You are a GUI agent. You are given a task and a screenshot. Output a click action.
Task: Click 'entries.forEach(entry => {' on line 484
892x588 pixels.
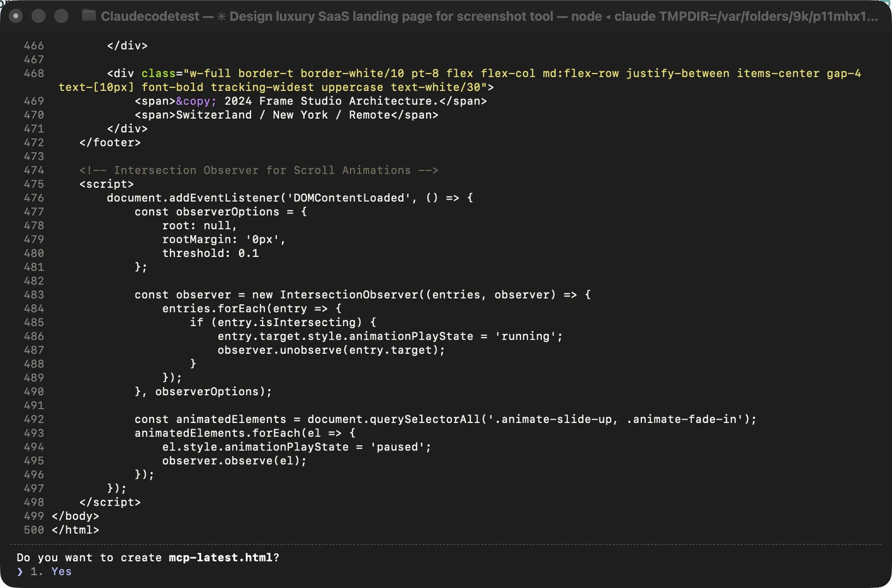coord(252,308)
